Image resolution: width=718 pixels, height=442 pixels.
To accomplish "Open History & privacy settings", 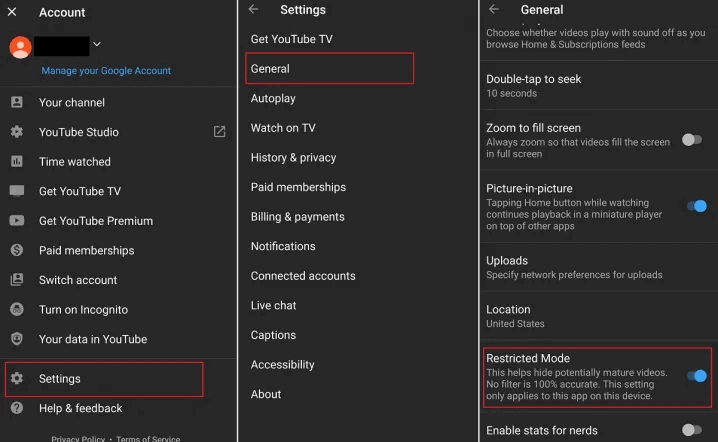I will (293, 158).
